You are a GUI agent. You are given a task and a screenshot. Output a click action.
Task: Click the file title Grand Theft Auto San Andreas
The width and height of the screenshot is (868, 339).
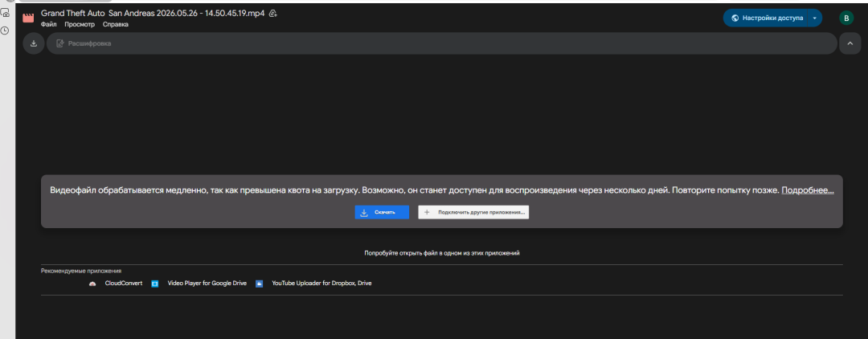(154, 14)
